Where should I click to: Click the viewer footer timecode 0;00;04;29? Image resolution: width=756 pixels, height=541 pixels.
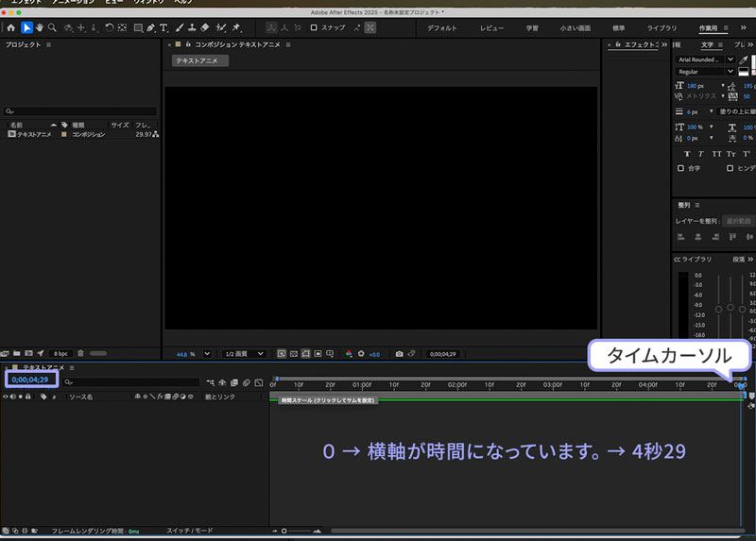(x=442, y=354)
